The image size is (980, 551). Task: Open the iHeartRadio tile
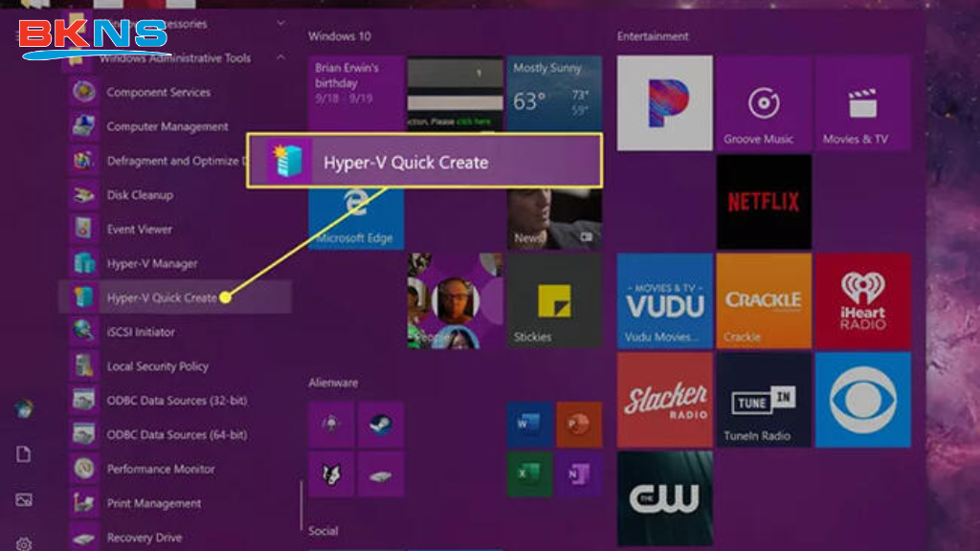tap(862, 299)
